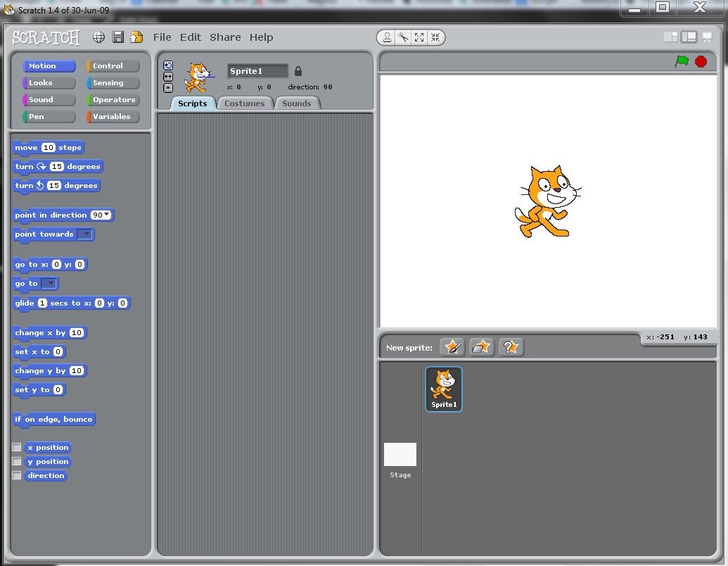The image size is (728, 566).
Task: Switch to small stage view mode
Action: 670,37
